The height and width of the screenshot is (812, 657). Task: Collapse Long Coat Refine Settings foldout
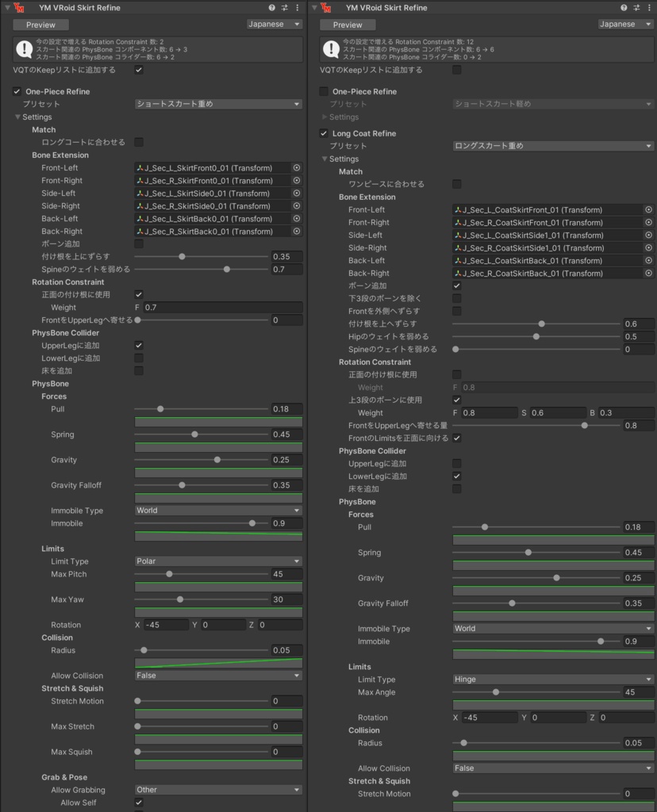[325, 159]
